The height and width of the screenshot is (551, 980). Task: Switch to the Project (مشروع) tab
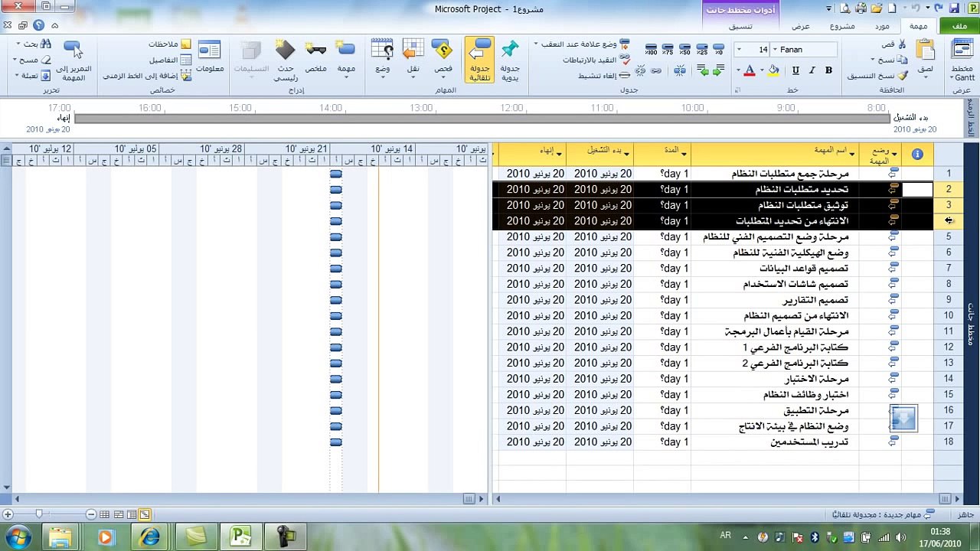842,26
